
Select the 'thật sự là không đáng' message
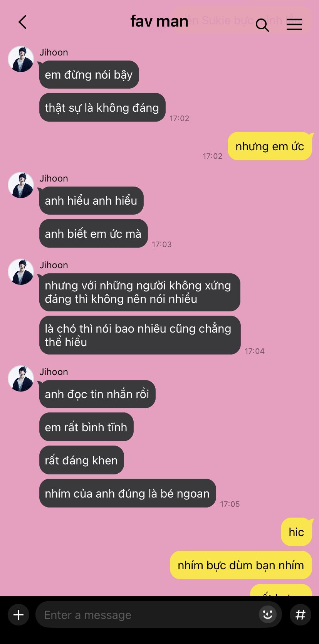coord(102,107)
